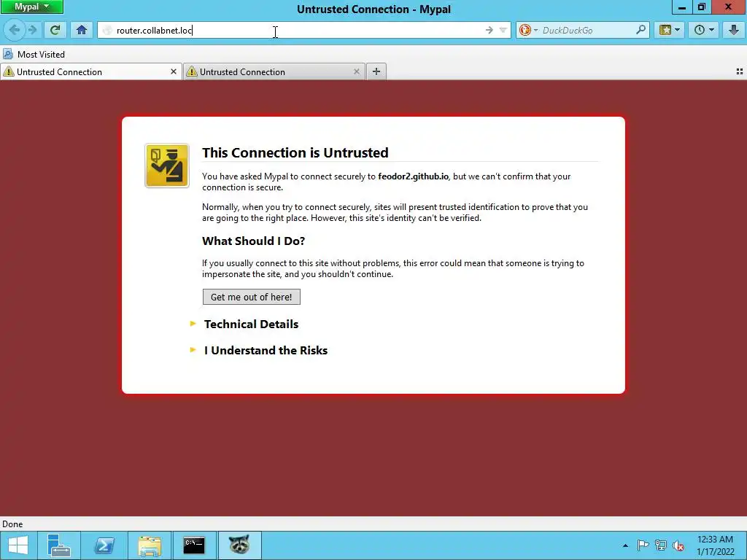Open File Explorer from the taskbar
This screenshot has width=747, height=560.
point(150,545)
